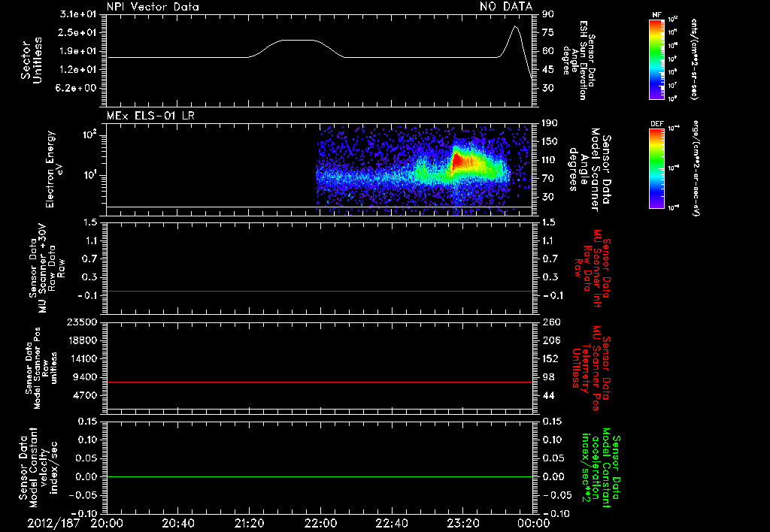
Task: Click the '4700' scanner position tick
Action: [84, 395]
